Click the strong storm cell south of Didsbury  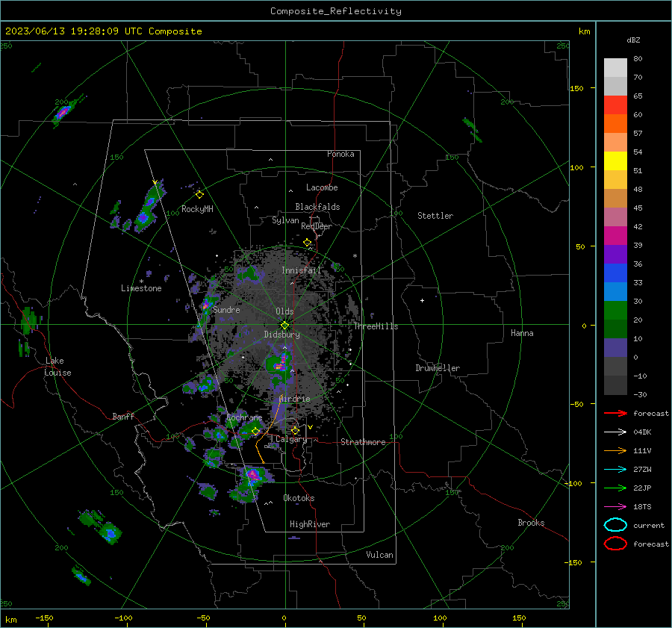280,365
